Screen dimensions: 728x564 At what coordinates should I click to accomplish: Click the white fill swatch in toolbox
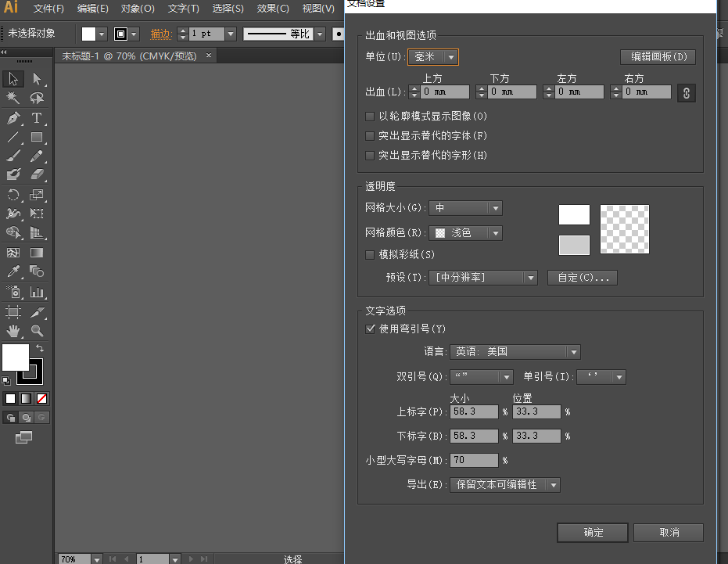click(16, 357)
